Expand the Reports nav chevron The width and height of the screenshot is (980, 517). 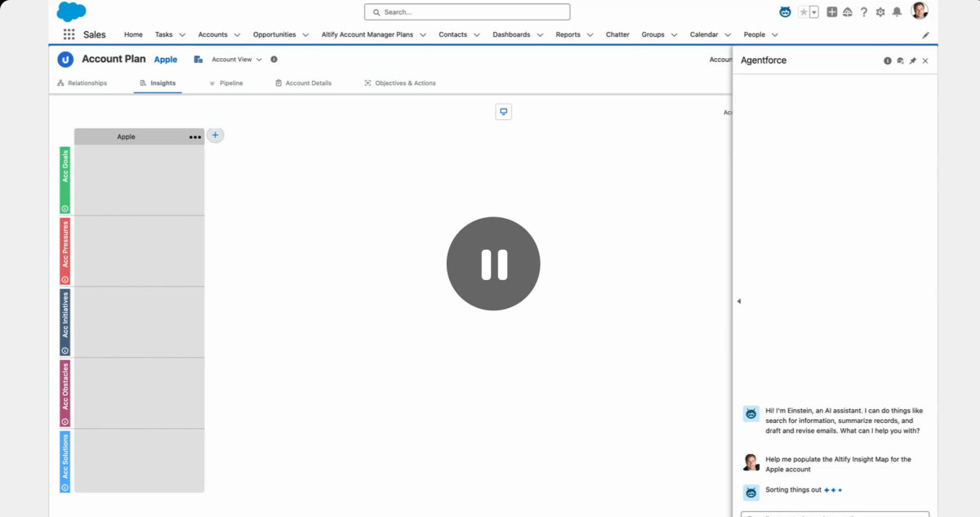tap(590, 35)
